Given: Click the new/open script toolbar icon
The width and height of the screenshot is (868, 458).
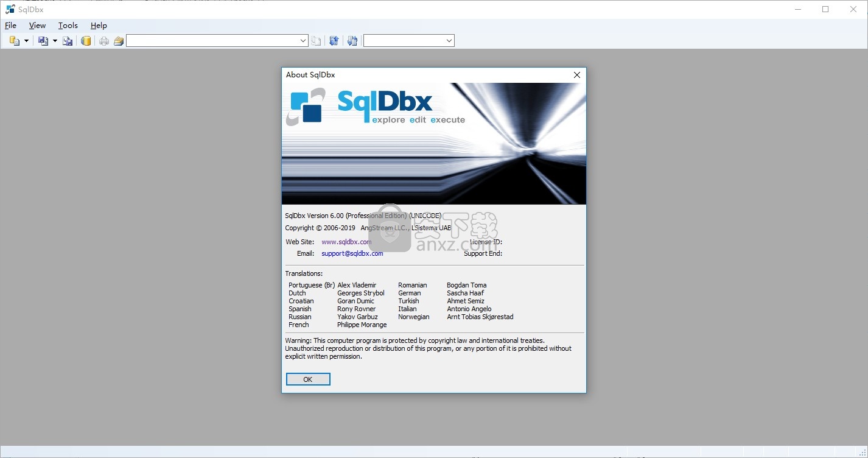Looking at the screenshot, I should coord(15,41).
